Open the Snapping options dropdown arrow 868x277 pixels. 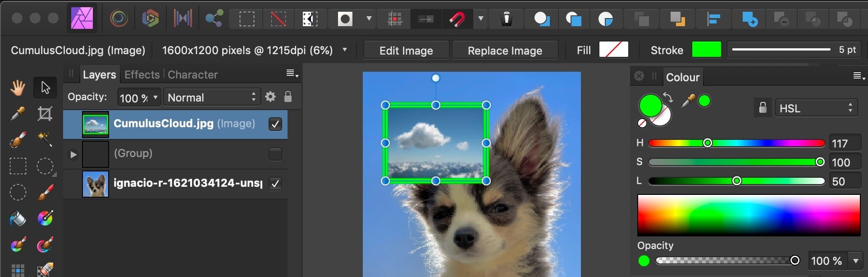[481, 19]
